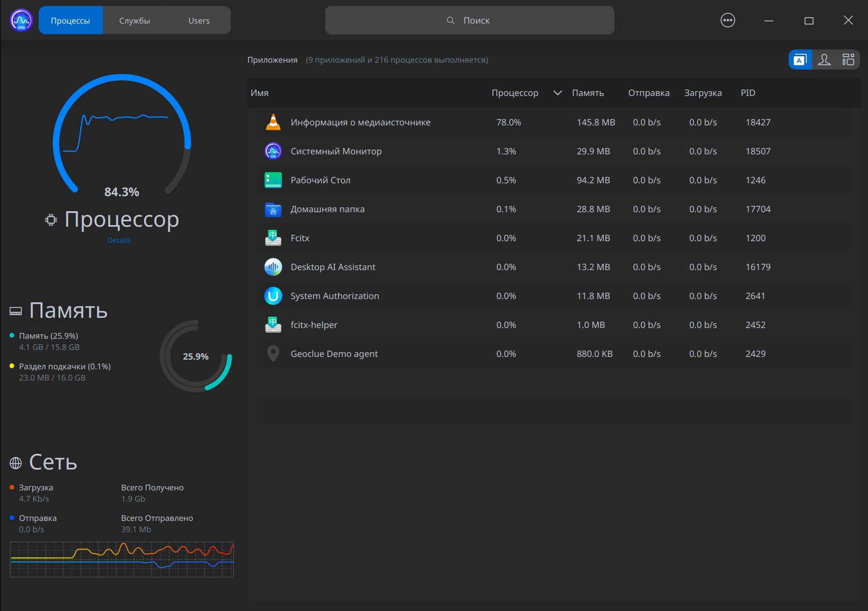Viewport: 868px width, 611px height.
Task: Toggle sort arrow on Процессор column
Action: (557, 93)
